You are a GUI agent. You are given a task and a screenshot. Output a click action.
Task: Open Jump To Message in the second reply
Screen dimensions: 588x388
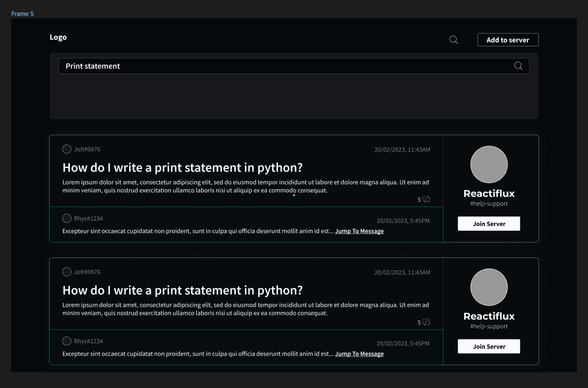[359, 353]
